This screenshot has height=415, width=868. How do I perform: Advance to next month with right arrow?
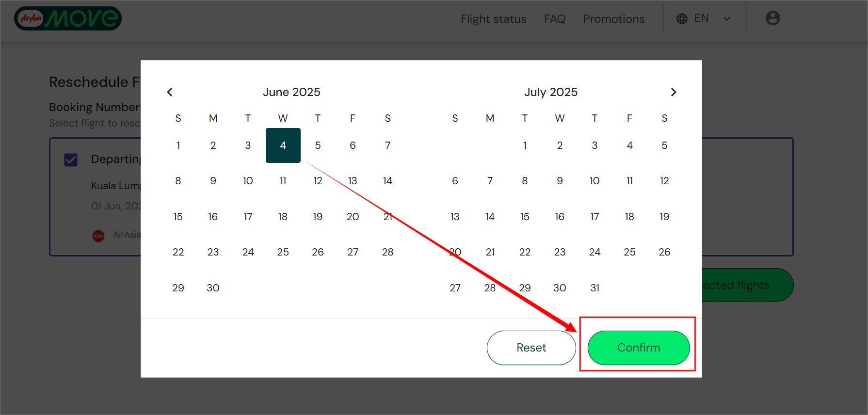coord(673,92)
